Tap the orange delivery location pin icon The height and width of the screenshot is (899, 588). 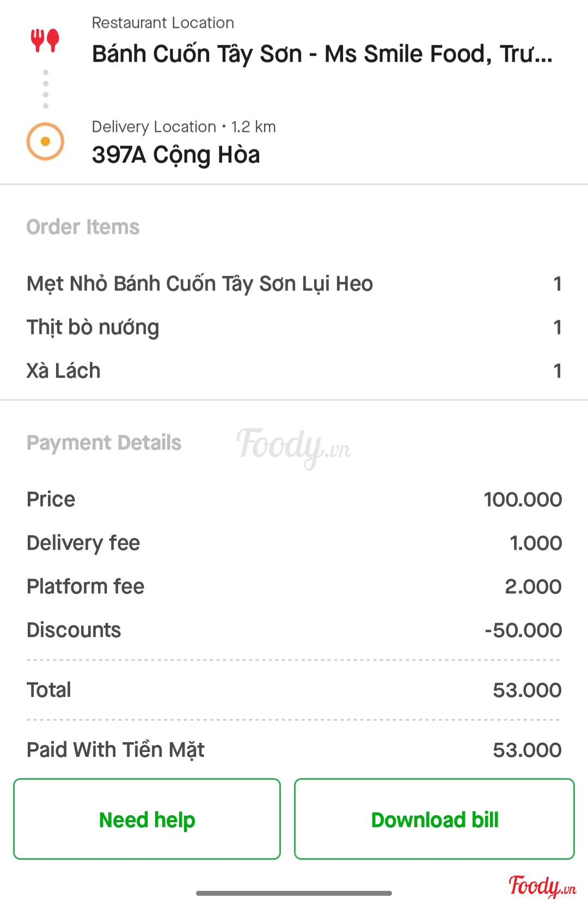pyautogui.click(x=45, y=142)
